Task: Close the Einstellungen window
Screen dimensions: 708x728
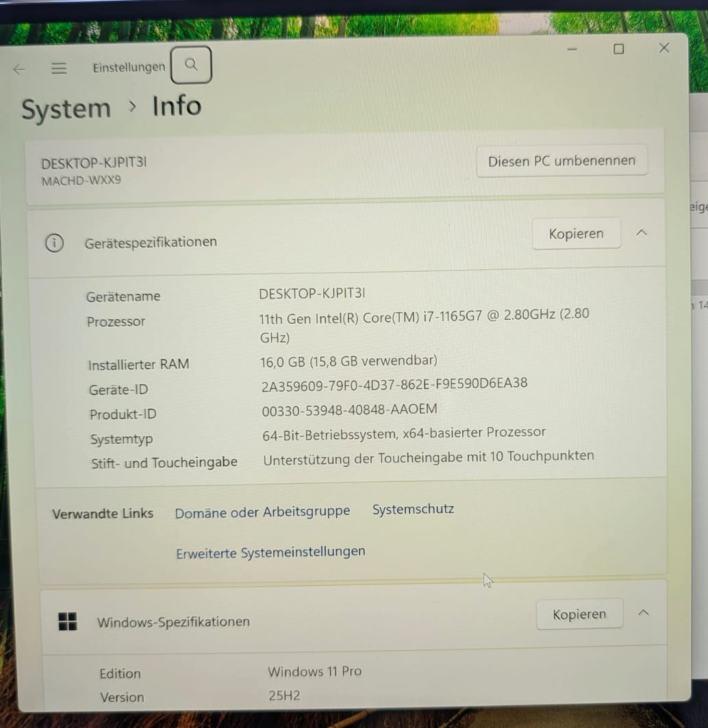Action: point(664,48)
